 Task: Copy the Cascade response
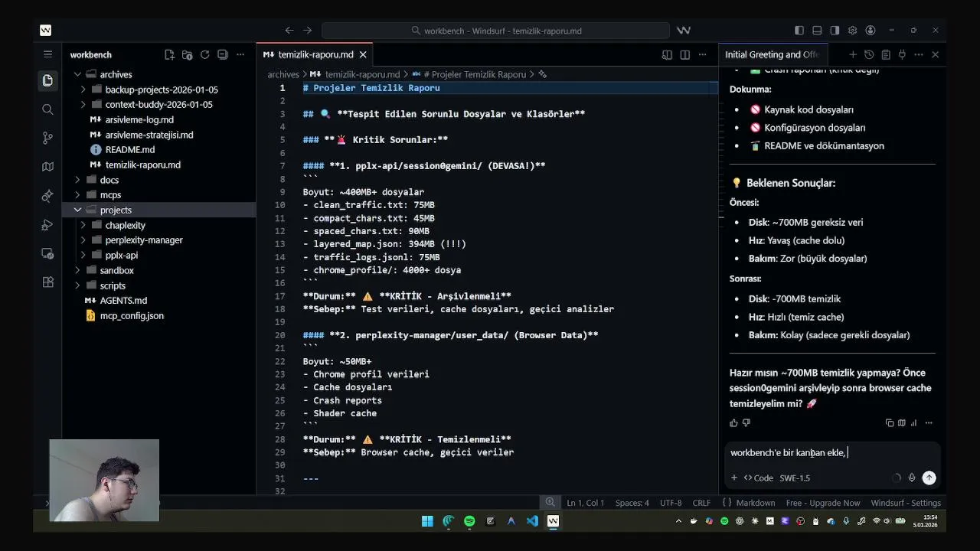889,422
